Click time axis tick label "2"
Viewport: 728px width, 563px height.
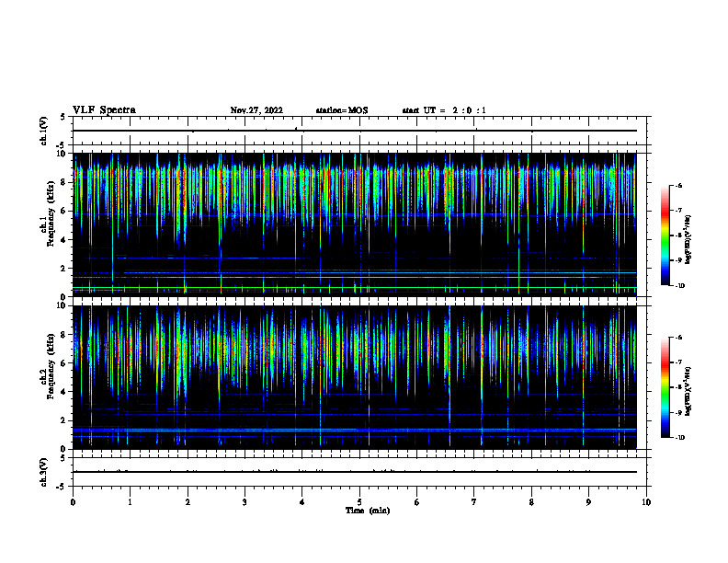188,502
